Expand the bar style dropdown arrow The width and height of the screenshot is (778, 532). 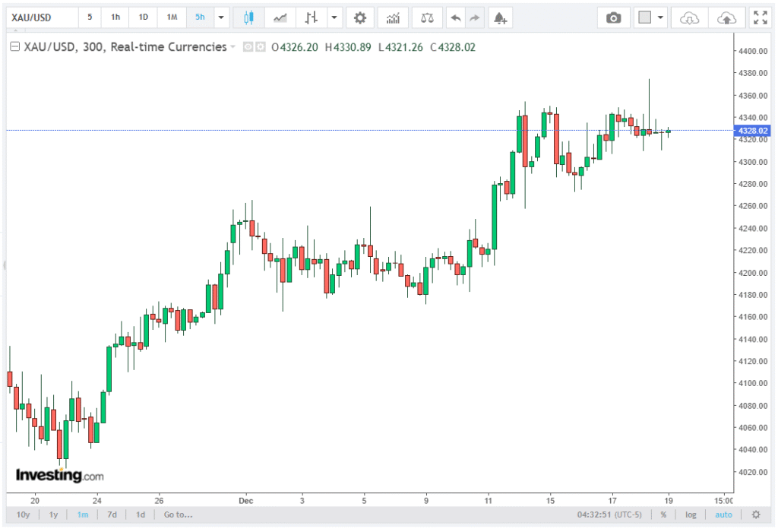pos(334,17)
